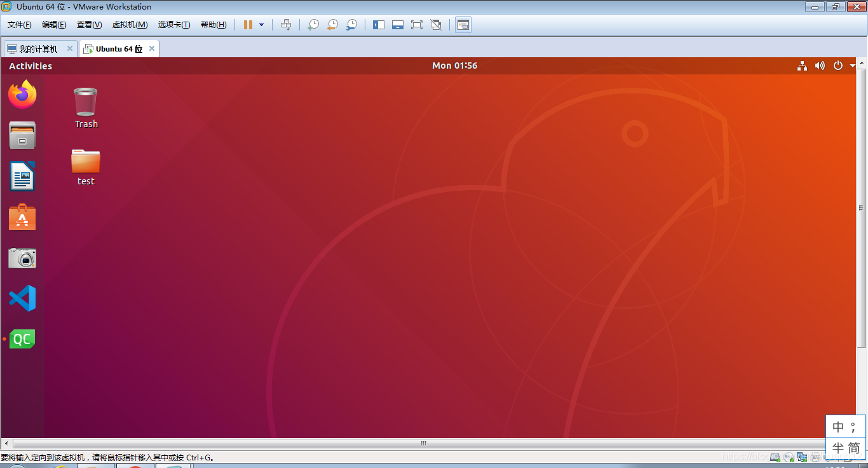
Task: Launch Ubuntu Software from the dock
Action: [x=22, y=217]
